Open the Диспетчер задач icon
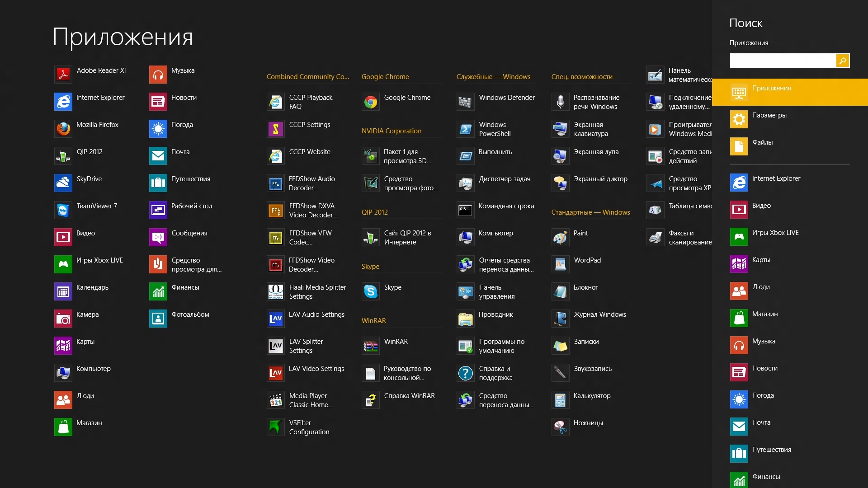Image resolution: width=868 pixels, height=488 pixels. click(x=466, y=183)
